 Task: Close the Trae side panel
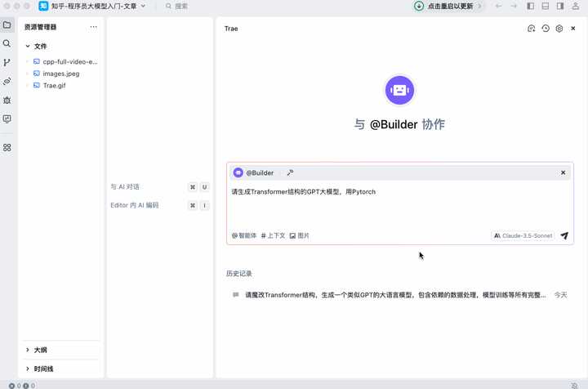[573, 29]
